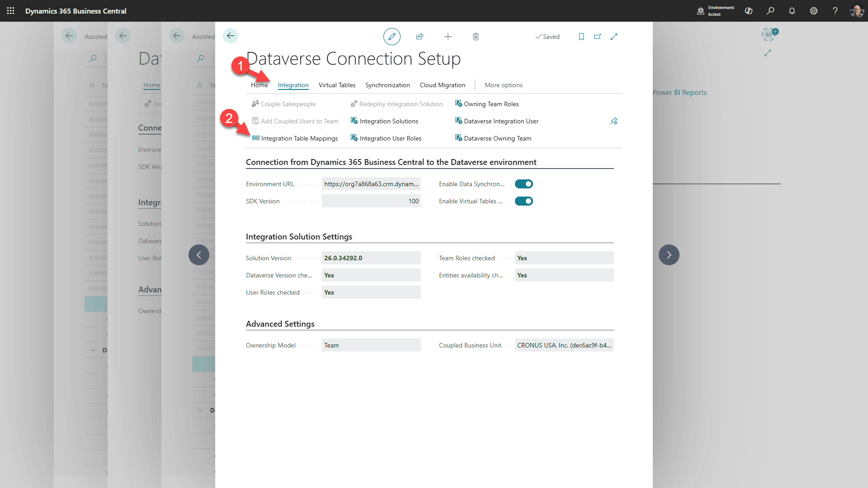Disable the Enable Data Synchronization toggle
This screenshot has width=868, height=488.
(x=524, y=184)
